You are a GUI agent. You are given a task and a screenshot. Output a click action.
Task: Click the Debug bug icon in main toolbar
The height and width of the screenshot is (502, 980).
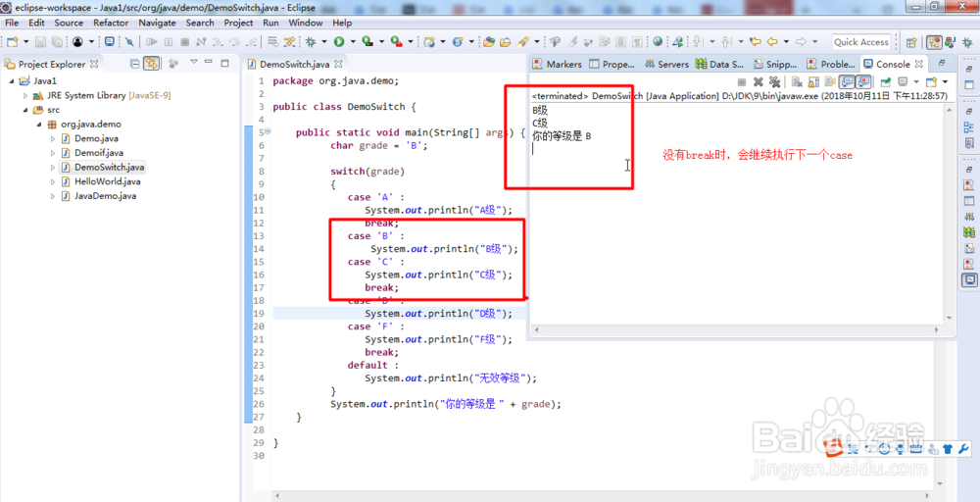point(311,42)
